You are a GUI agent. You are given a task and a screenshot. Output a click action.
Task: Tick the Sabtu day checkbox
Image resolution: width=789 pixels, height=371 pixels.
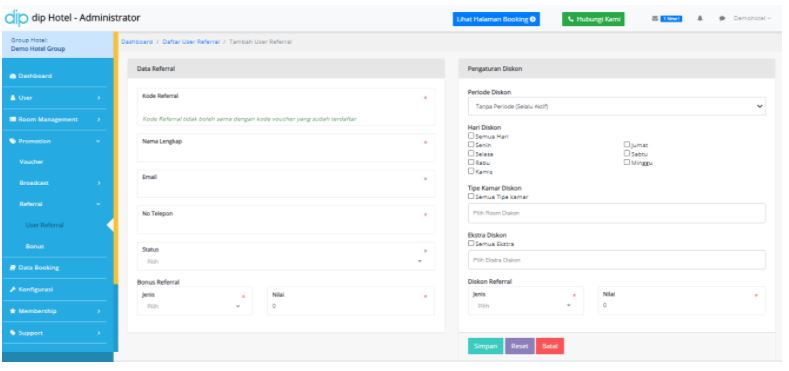[627, 153]
